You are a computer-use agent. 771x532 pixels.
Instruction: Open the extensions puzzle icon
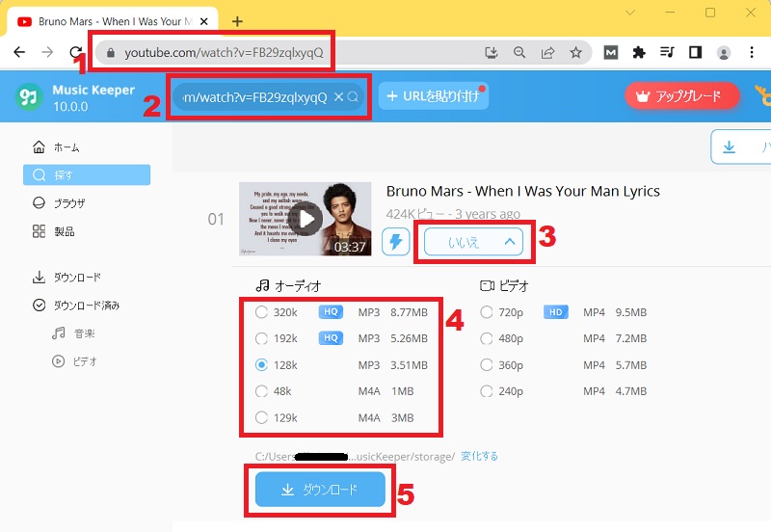tap(639, 53)
